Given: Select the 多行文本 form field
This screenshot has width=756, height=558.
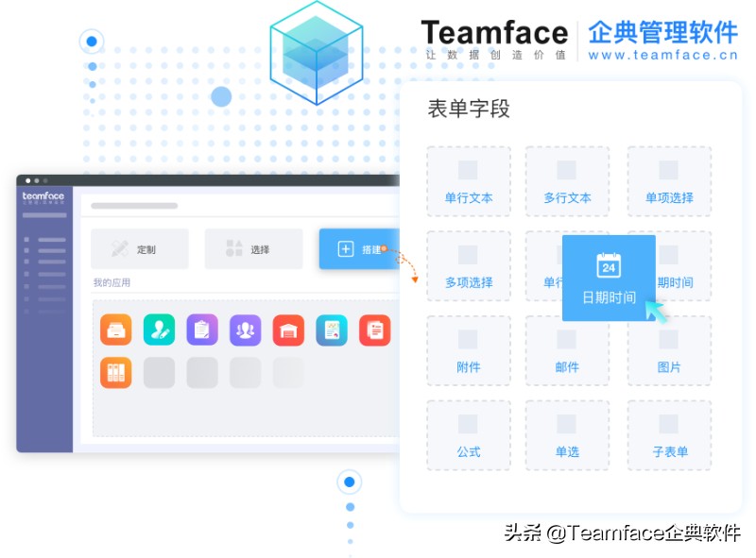Looking at the screenshot, I should pyautogui.click(x=567, y=181).
